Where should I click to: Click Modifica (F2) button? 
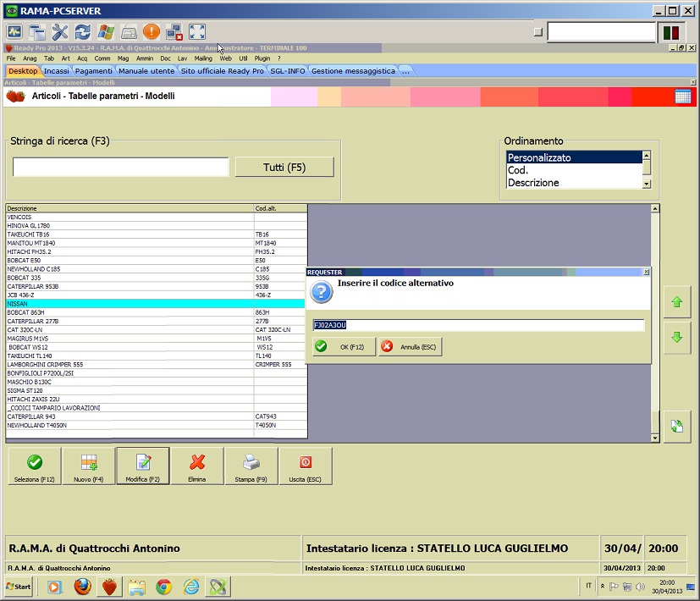pyautogui.click(x=142, y=466)
